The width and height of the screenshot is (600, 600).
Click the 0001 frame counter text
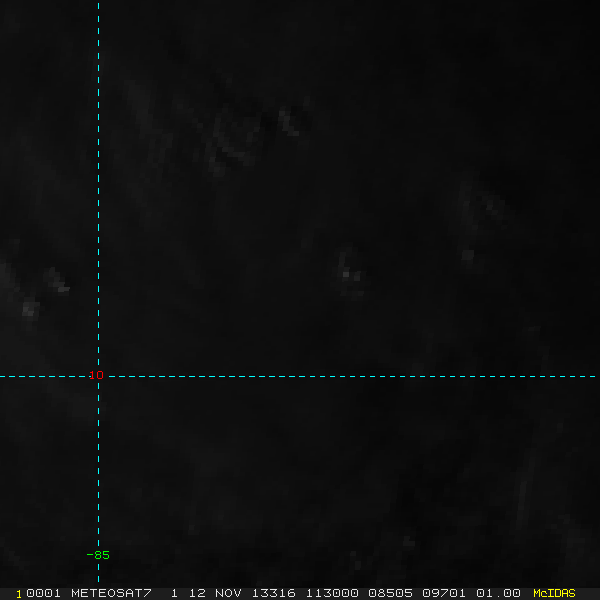pos(43,593)
